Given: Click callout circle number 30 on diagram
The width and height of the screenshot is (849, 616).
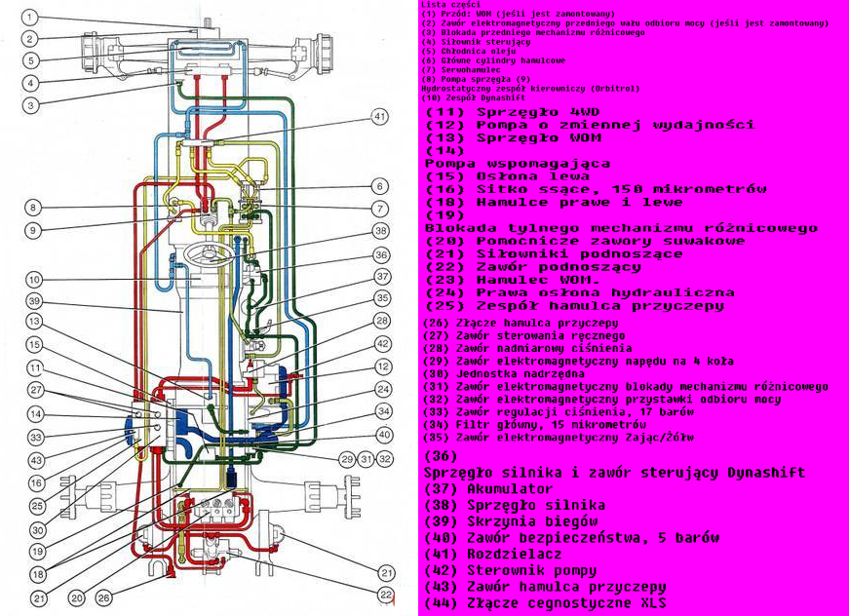Looking at the screenshot, I should [37, 530].
